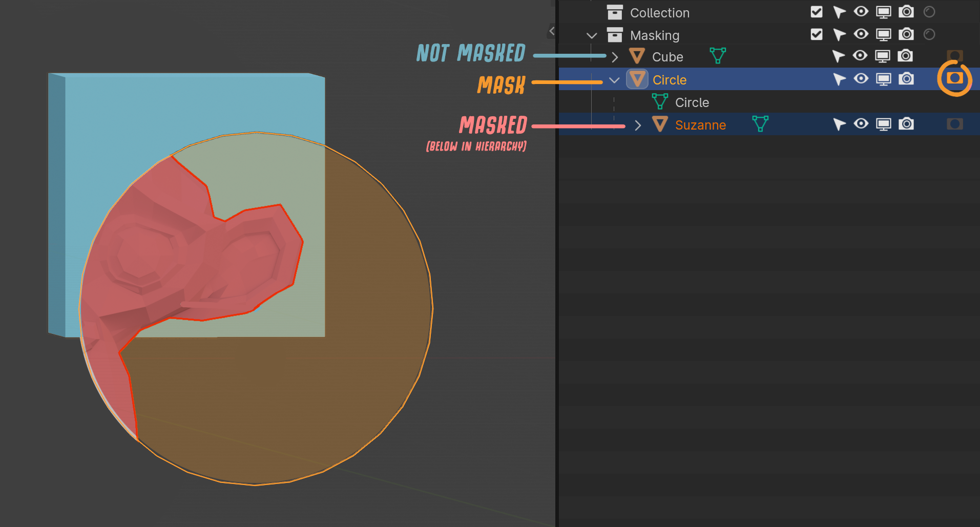Image resolution: width=980 pixels, height=527 pixels.
Task: Hide Cube with its eye icon
Action: coord(860,55)
